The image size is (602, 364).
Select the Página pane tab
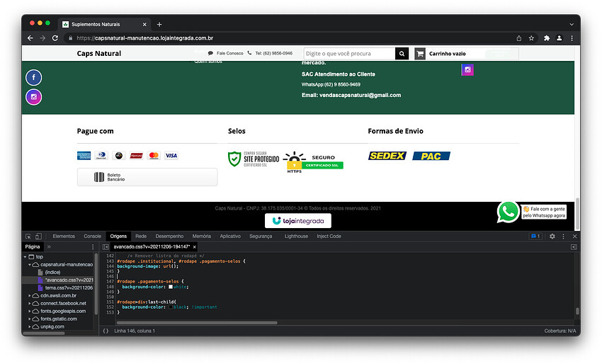33,247
